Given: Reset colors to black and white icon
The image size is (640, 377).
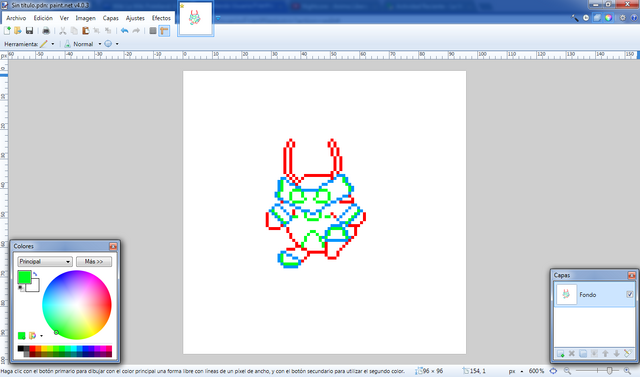Looking at the screenshot, I should (20, 288).
